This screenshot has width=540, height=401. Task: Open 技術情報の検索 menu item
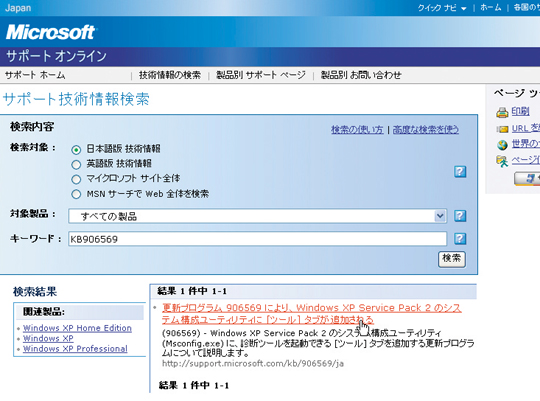click(170, 75)
